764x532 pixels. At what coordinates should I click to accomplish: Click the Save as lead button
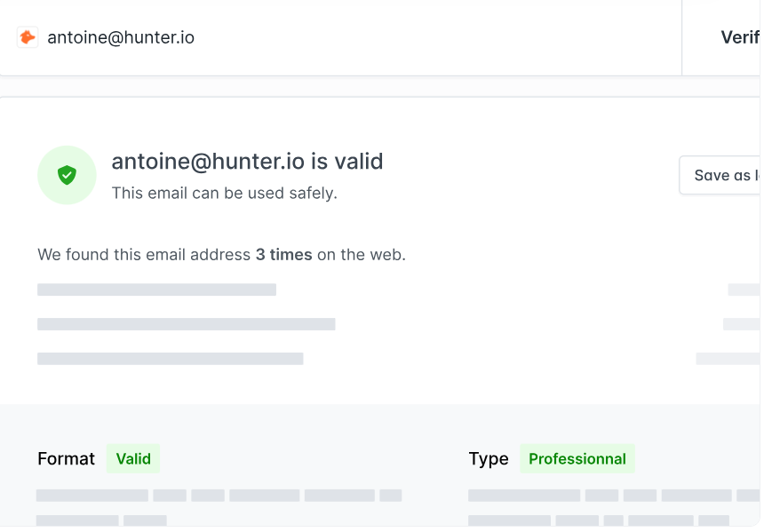[720, 175]
